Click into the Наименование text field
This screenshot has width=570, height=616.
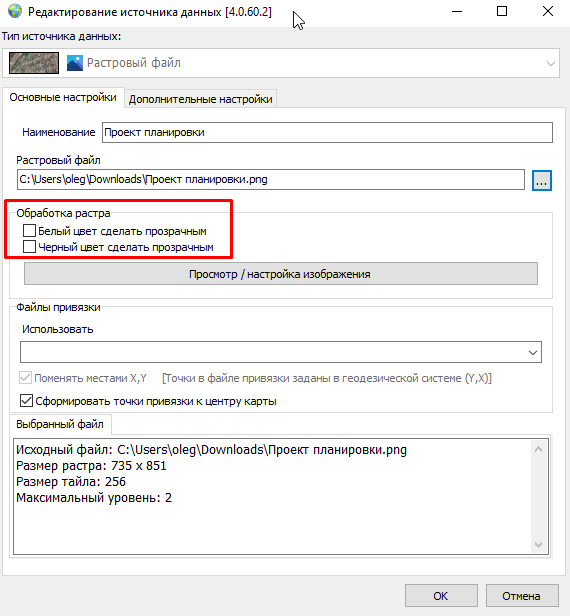point(327,132)
